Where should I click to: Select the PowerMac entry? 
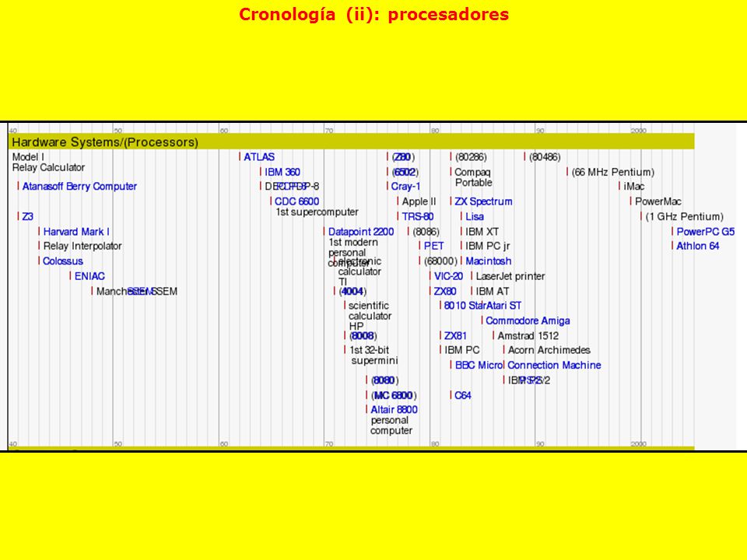pyautogui.click(x=658, y=201)
